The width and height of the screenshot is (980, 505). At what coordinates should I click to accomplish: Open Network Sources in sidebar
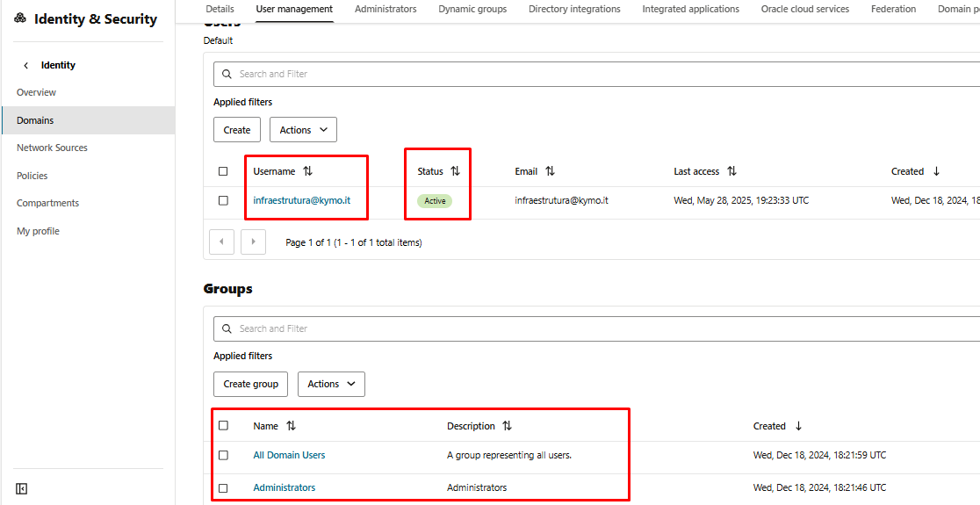(x=52, y=148)
